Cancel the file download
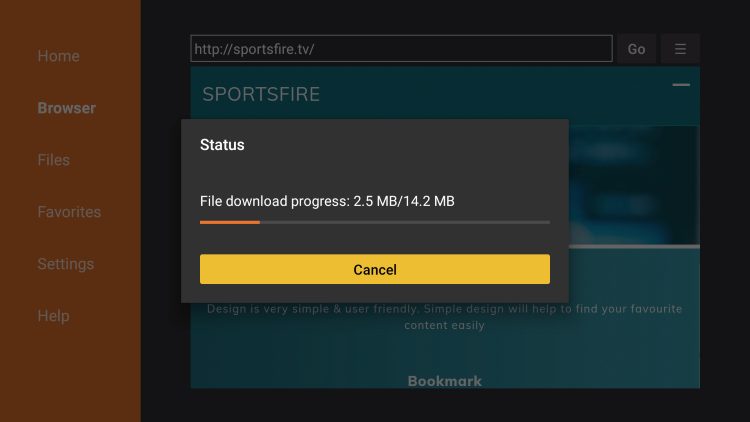Image resolution: width=750 pixels, height=422 pixels. pos(375,269)
